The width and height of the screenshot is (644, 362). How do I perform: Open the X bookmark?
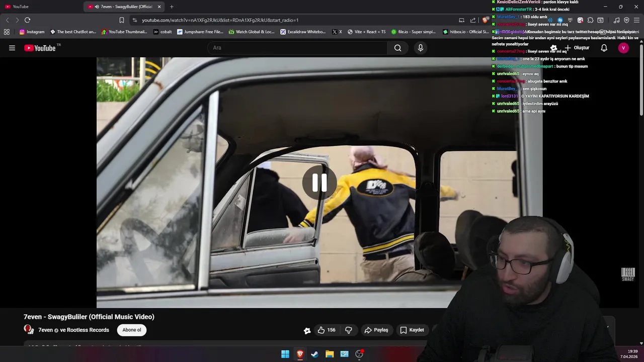pos(337,32)
